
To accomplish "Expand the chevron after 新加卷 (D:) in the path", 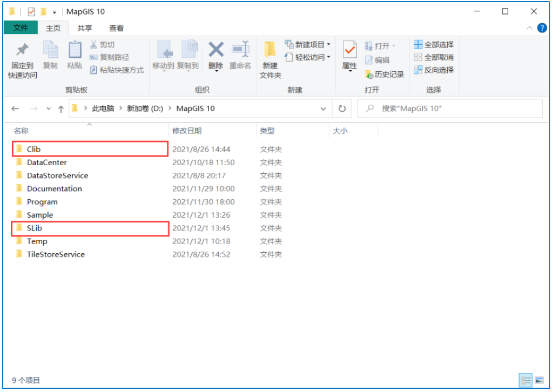I will (x=170, y=109).
